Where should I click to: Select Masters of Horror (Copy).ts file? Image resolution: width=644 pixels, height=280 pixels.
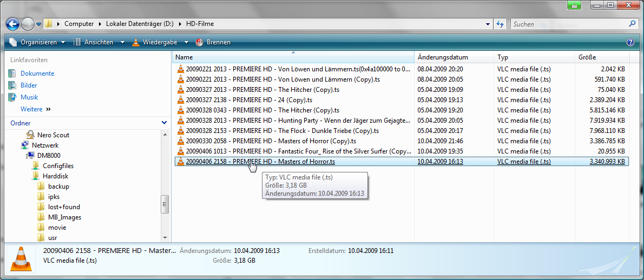click(x=401, y=141)
